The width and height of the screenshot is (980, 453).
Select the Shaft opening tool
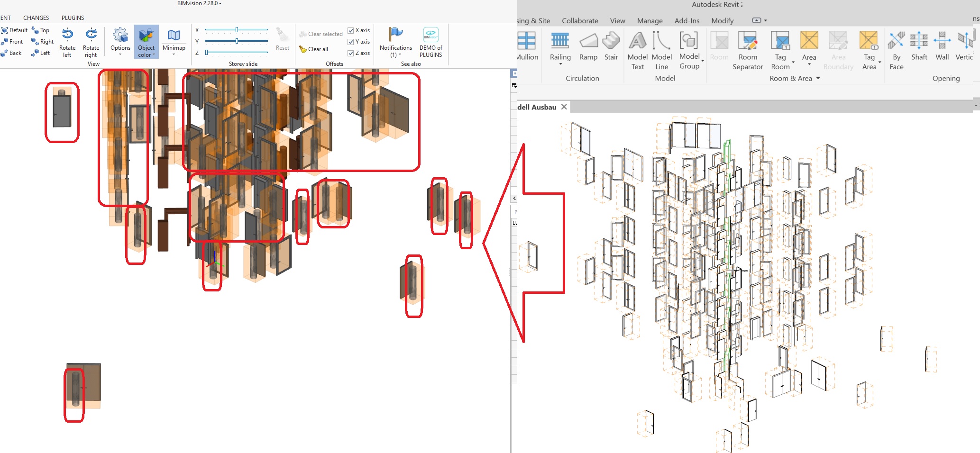click(x=919, y=47)
